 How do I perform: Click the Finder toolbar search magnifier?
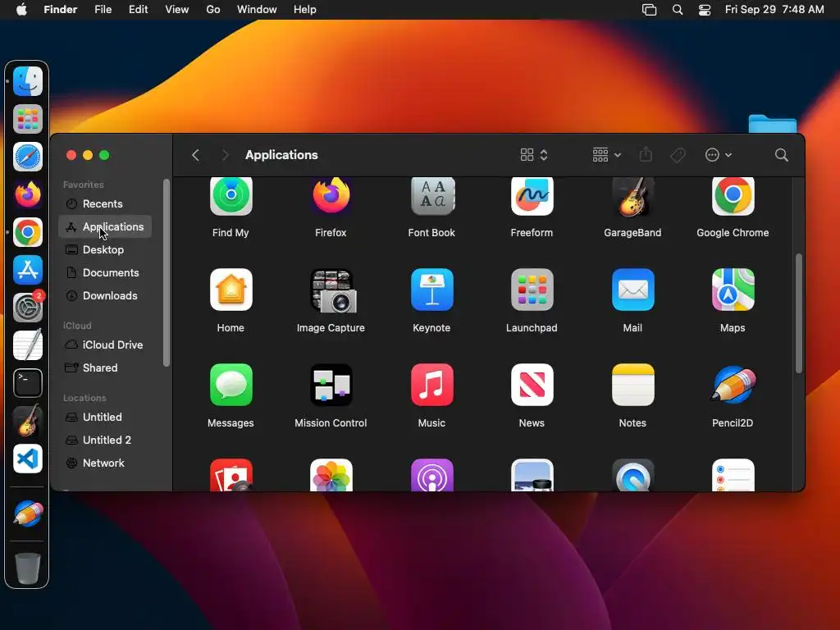(x=781, y=155)
